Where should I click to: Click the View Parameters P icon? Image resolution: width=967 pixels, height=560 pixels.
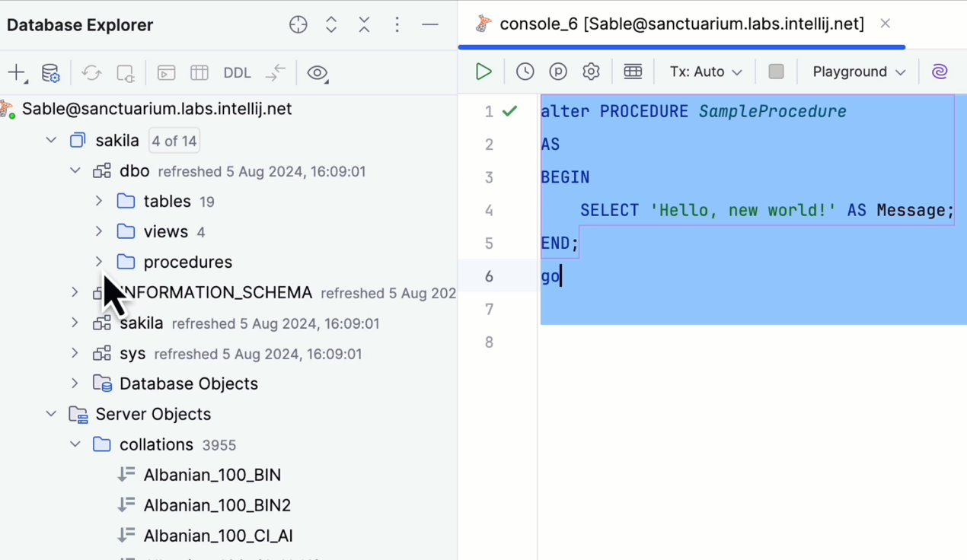coord(558,72)
